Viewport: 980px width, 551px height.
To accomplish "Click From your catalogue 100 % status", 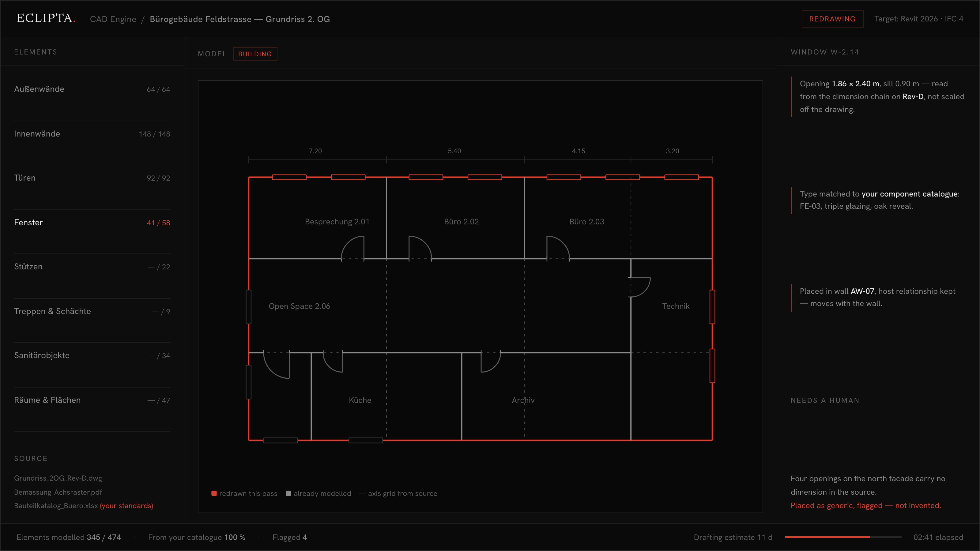I will coord(197,537).
